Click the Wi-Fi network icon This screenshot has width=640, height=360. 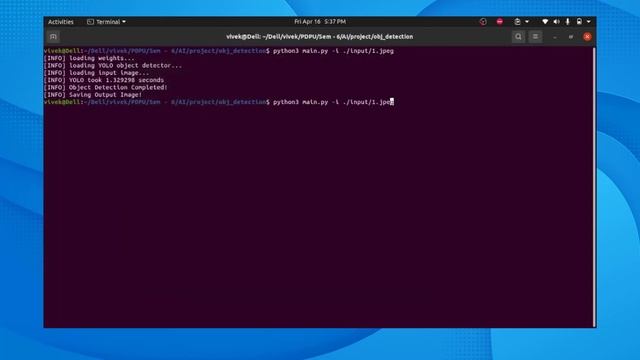[545, 22]
